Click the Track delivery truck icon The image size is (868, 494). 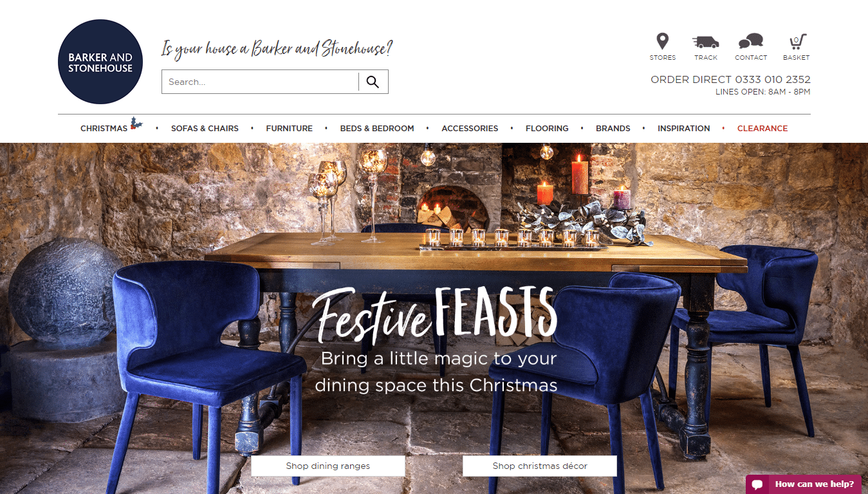tap(706, 42)
